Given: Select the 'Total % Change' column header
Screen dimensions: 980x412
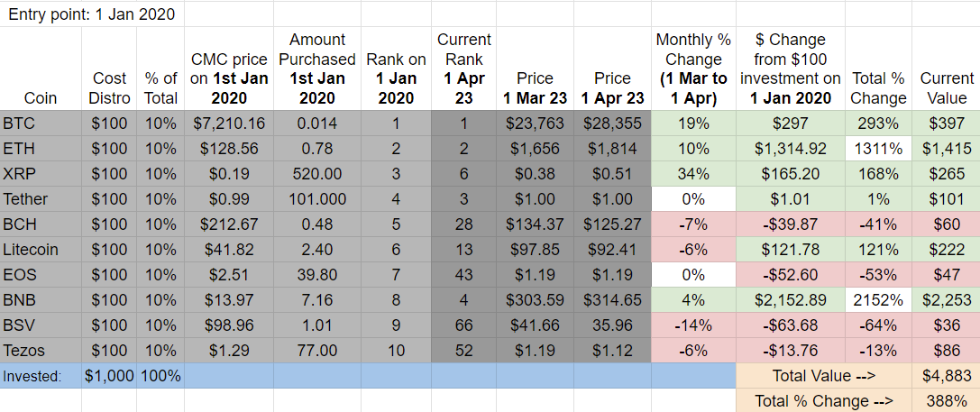Looking at the screenshot, I should [x=878, y=69].
